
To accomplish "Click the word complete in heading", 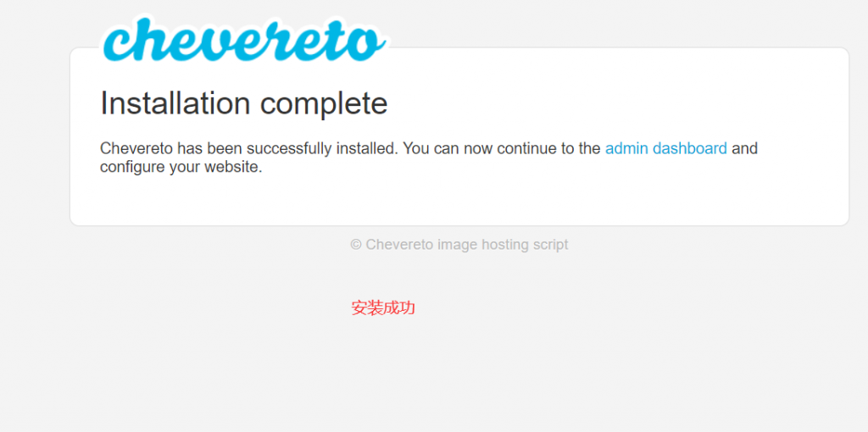I will click(x=324, y=105).
